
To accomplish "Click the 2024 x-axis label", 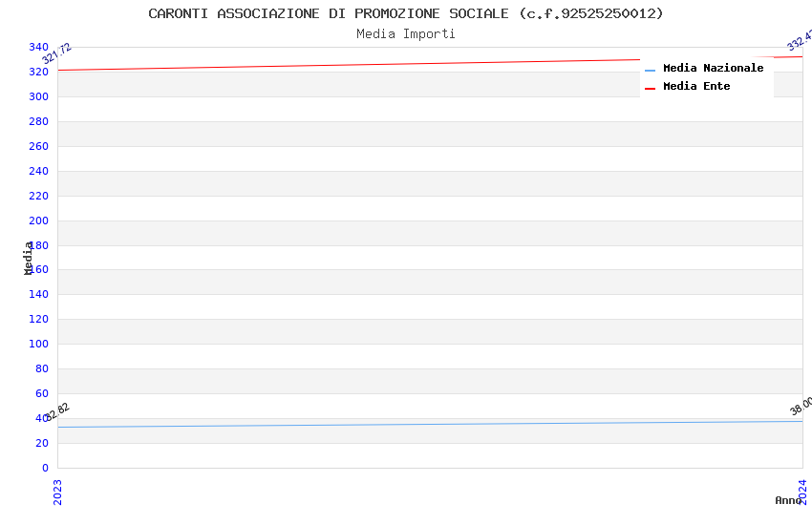I will point(802,492).
